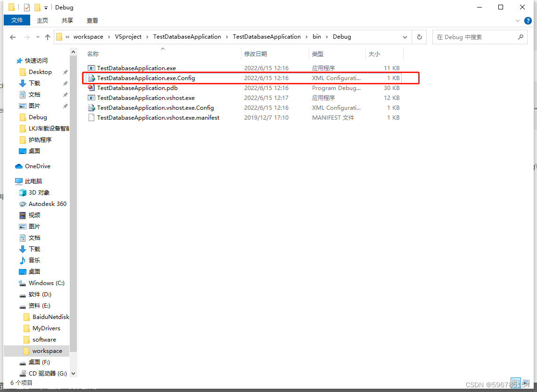
Task: Refresh the Debug folder view
Action: [x=419, y=37]
